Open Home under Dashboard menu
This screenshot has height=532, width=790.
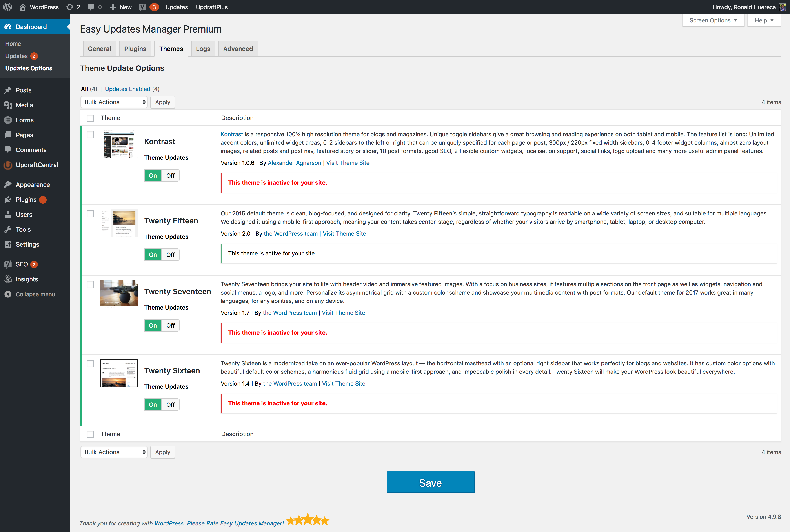13,44
